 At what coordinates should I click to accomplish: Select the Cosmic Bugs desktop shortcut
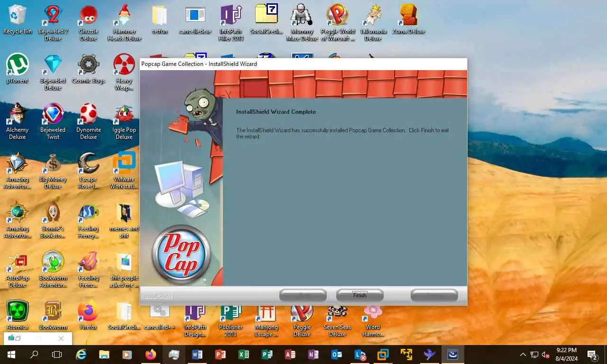click(89, 69)
